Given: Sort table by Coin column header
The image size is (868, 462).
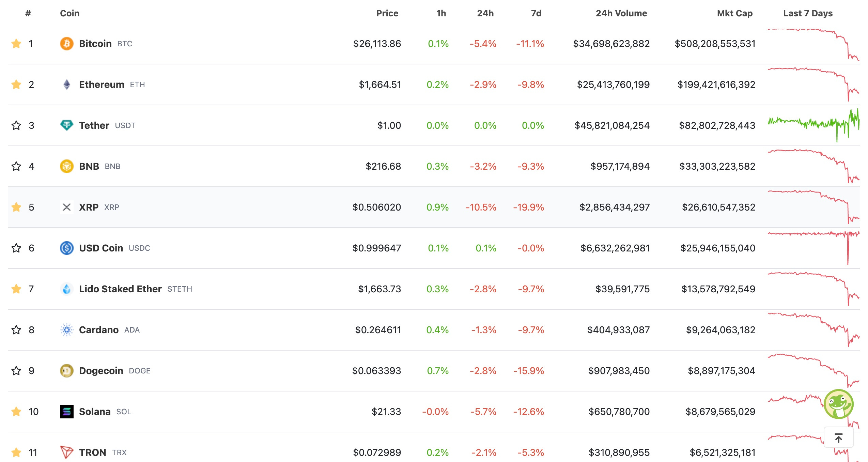Looking at the screenshot, I should (70, 13).
